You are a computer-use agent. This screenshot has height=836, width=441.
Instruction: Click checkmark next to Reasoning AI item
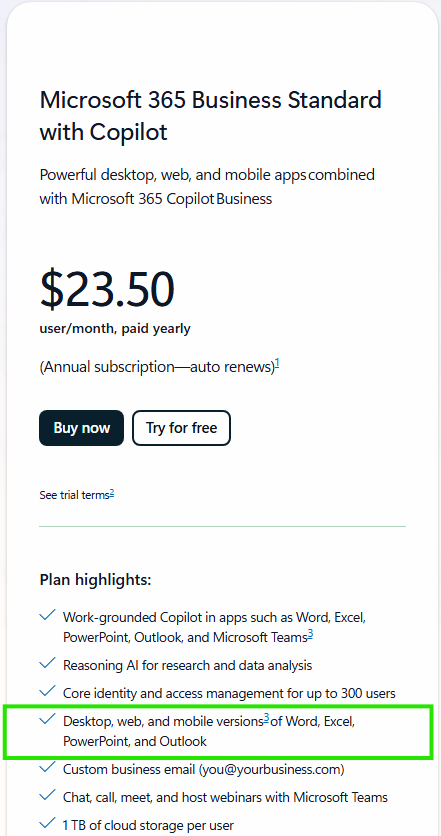(x=47, y=664)
